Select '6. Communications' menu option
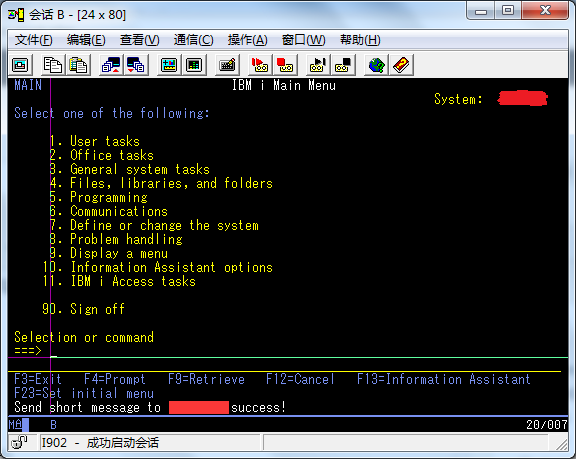 [108, 211]
